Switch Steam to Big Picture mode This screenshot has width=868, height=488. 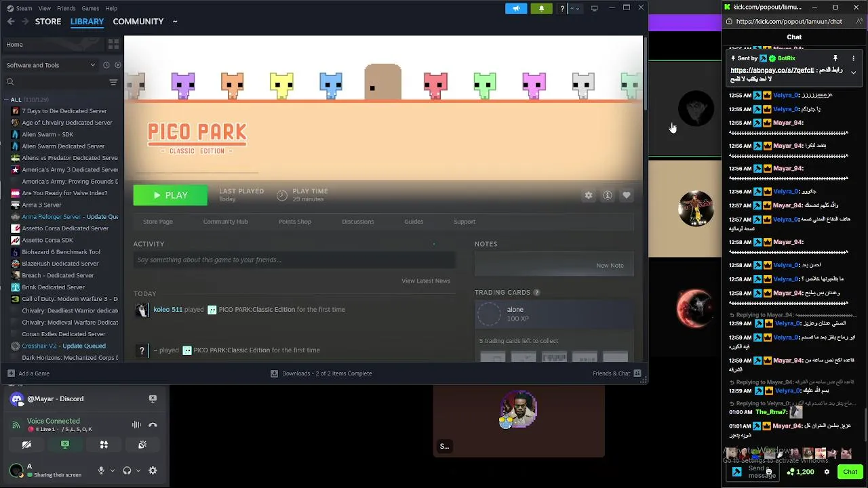pyautogui.click(x=595, y=8)
